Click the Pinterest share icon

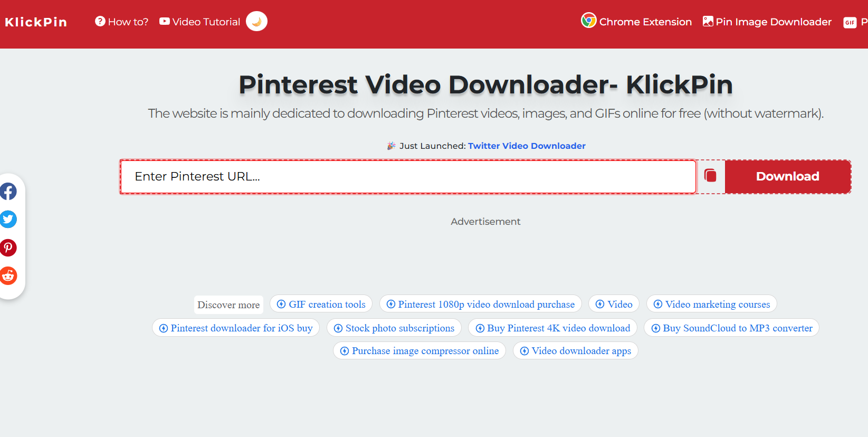pyautogui.click(x=8, y=248)
